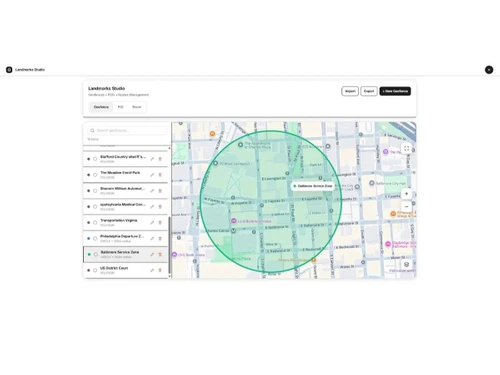Click the "Landmarks Studio" panel heading

(106, 88)
